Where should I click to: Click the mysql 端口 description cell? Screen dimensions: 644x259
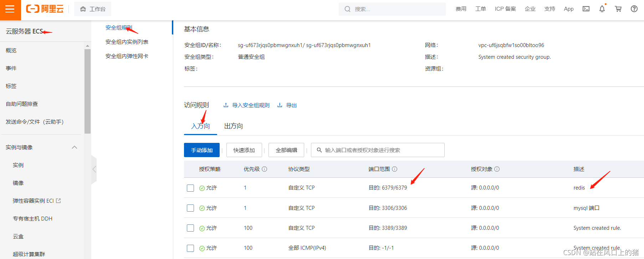point(587,208)
